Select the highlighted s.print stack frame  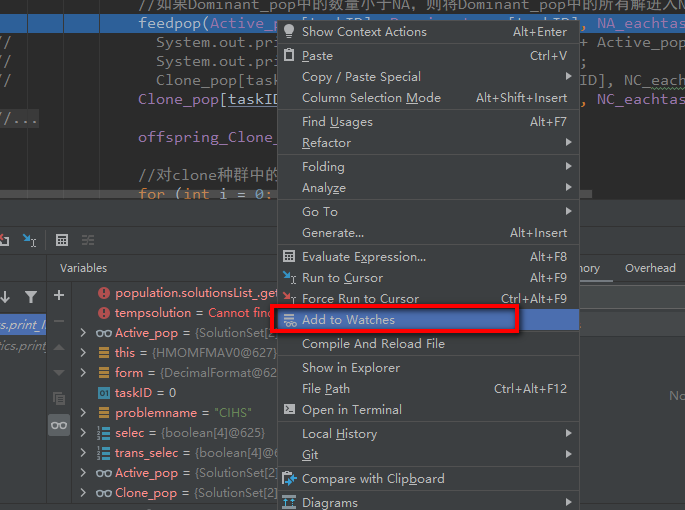point(23,325)
